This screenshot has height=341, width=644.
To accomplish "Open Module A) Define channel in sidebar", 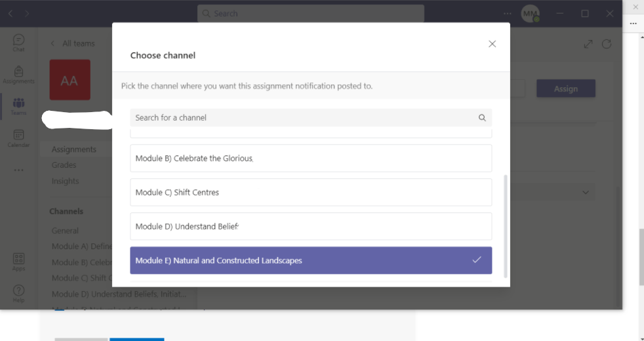I will [82, 246].
